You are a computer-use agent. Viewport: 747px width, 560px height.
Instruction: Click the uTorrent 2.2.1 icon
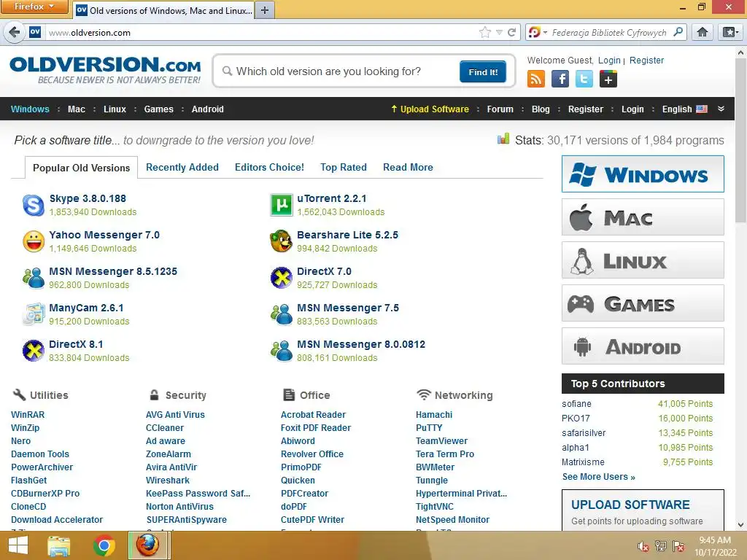click(x=281, y=205)
